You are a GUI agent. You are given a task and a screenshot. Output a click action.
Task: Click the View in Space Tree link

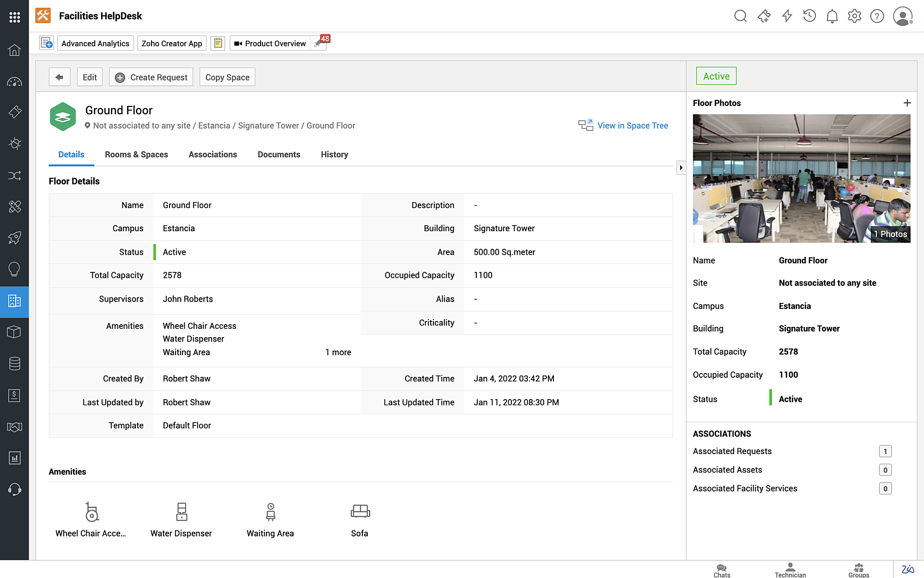coord(632,126)
